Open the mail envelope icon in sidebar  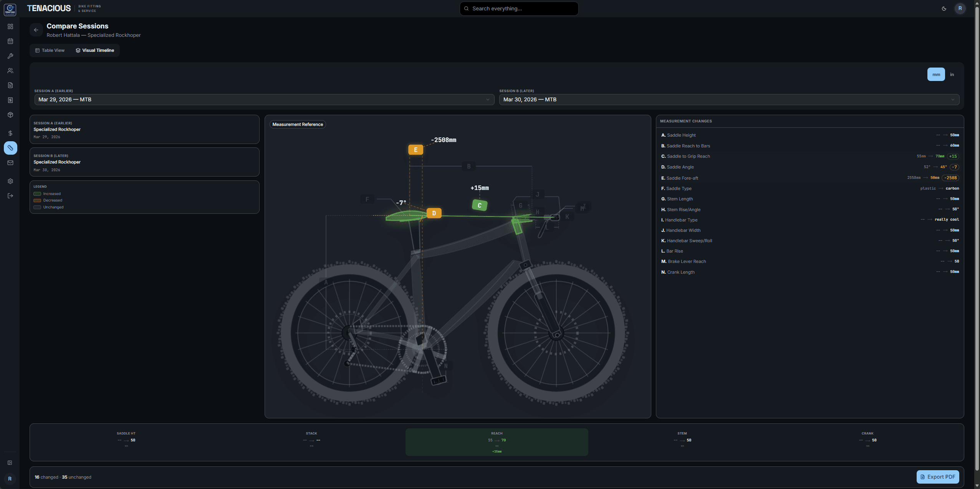coord(10,162)
